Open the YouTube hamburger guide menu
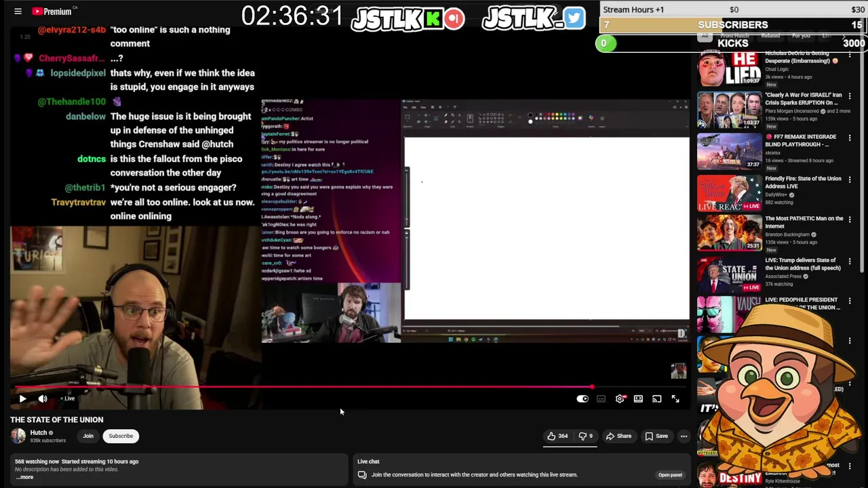Viewport: 868px width, 488px height. 18,11
